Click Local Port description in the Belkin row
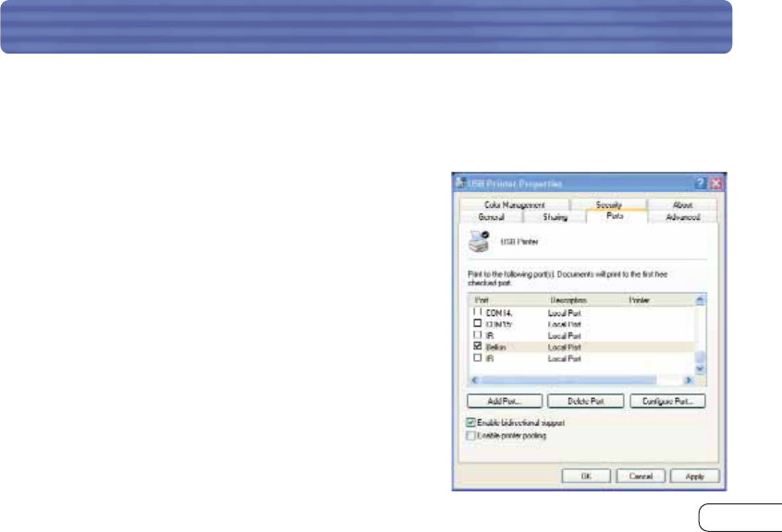 tap(565, 347)
